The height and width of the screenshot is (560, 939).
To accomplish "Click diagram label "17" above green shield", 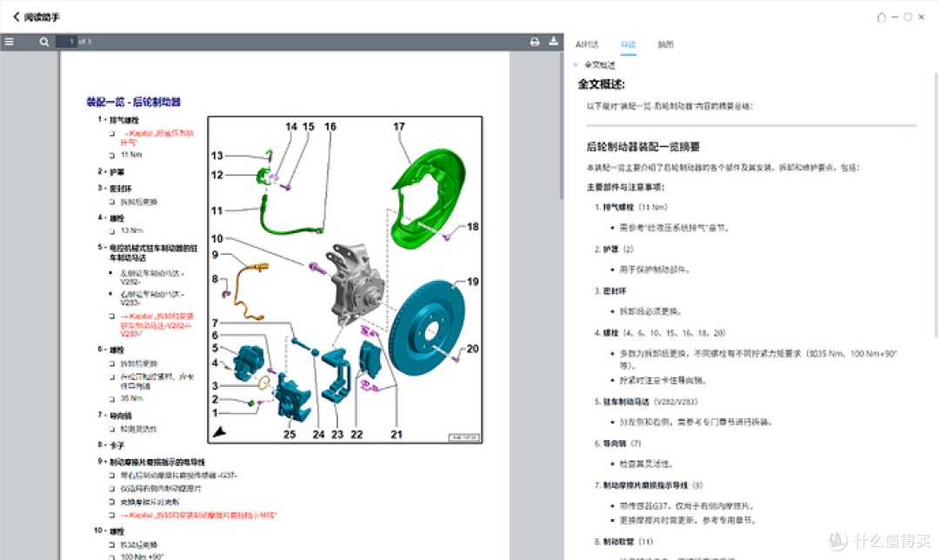I will click(399, 127).
